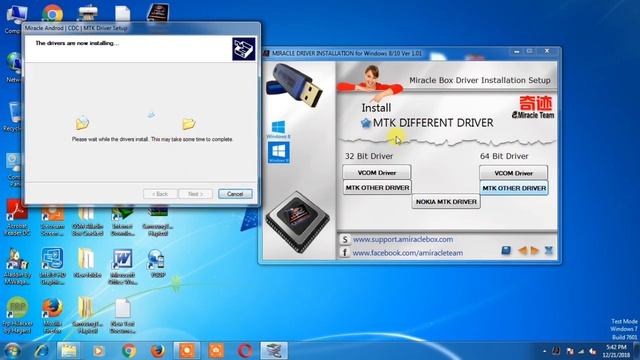The width and height of the screenshot is (640, 360).
Task: Click Cancel in the MTK Driver Setup wizard
Action: click(x=235, y=194)
